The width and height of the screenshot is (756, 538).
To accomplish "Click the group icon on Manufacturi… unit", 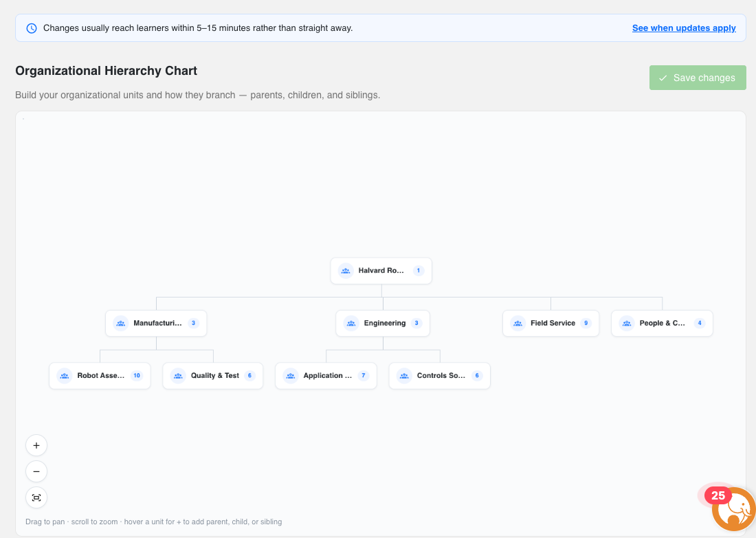I will click(120, 323).
